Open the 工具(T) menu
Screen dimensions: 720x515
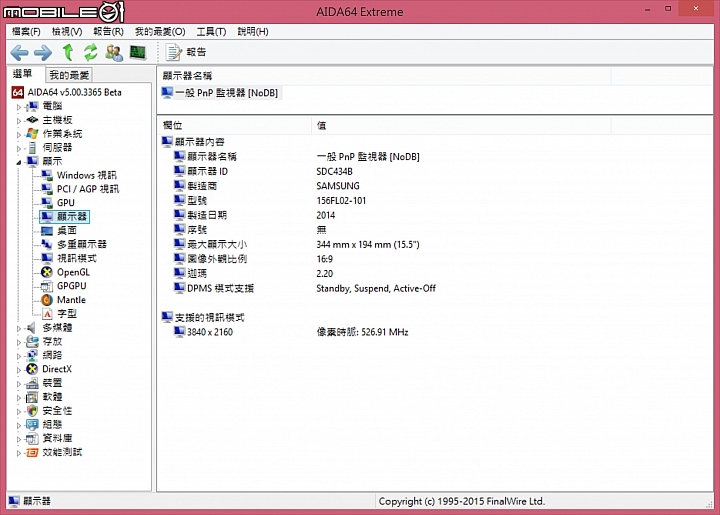click(x=211, y=31)
